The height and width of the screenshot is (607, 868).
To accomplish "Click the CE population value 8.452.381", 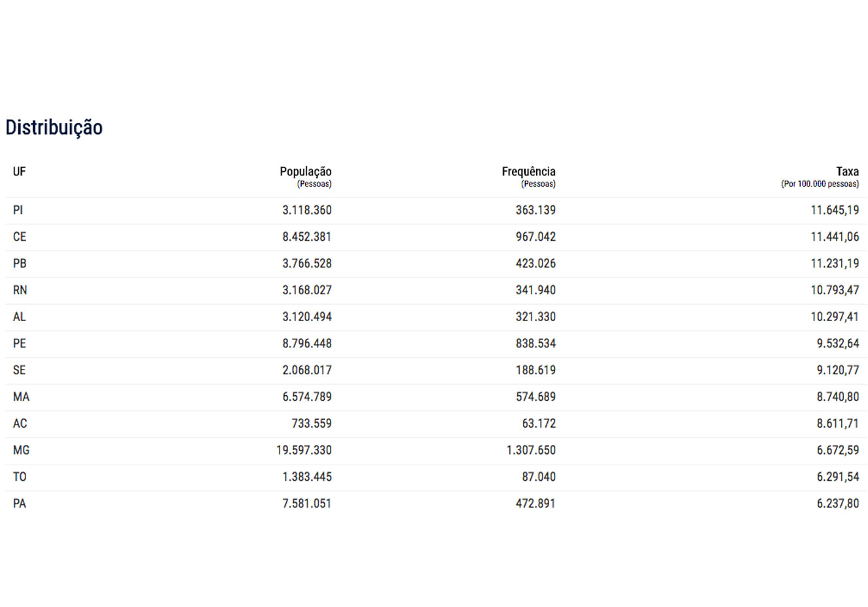I will (x=306, y=237).
